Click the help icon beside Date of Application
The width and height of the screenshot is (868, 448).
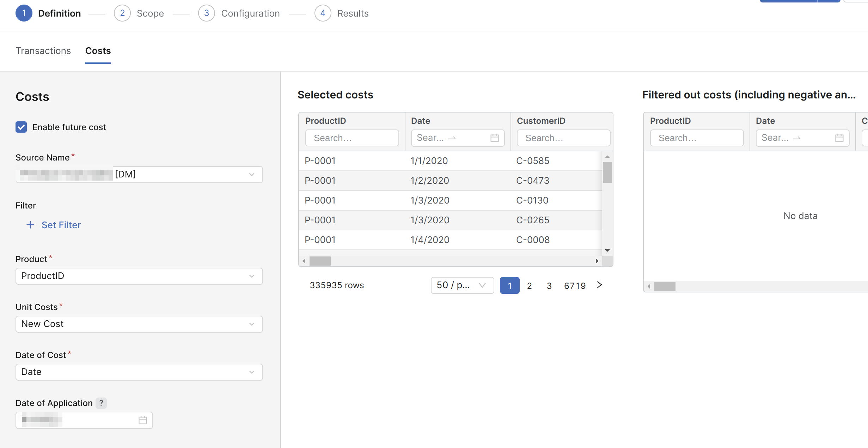(x=101, y=403)
